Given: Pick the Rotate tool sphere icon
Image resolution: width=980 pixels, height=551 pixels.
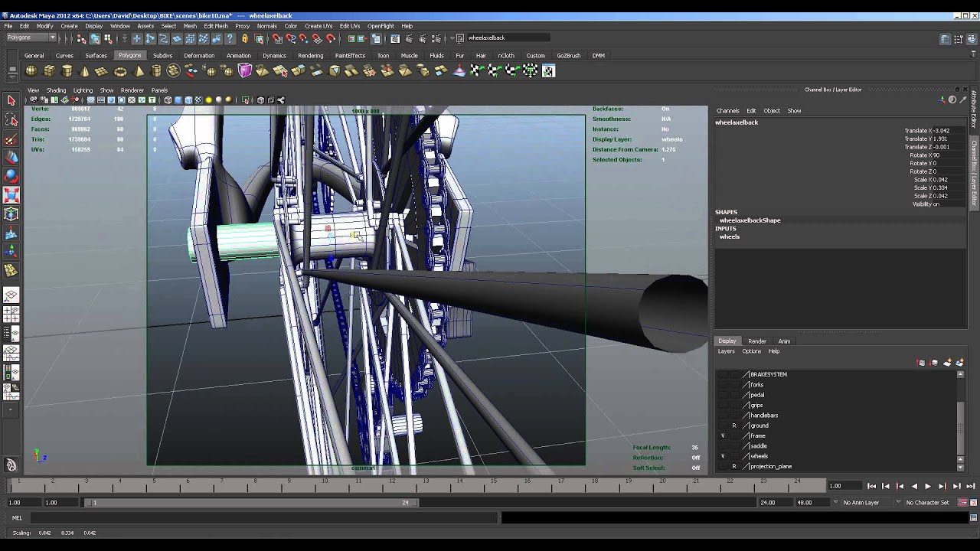Looking at the screenshot, I should point(11,176).
